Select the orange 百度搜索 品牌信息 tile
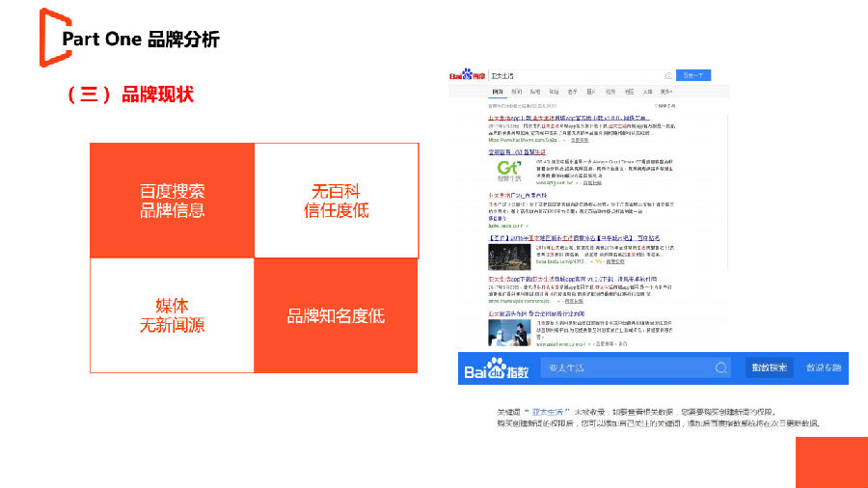This screenshot has width=868, height=488. pos(172,201)
